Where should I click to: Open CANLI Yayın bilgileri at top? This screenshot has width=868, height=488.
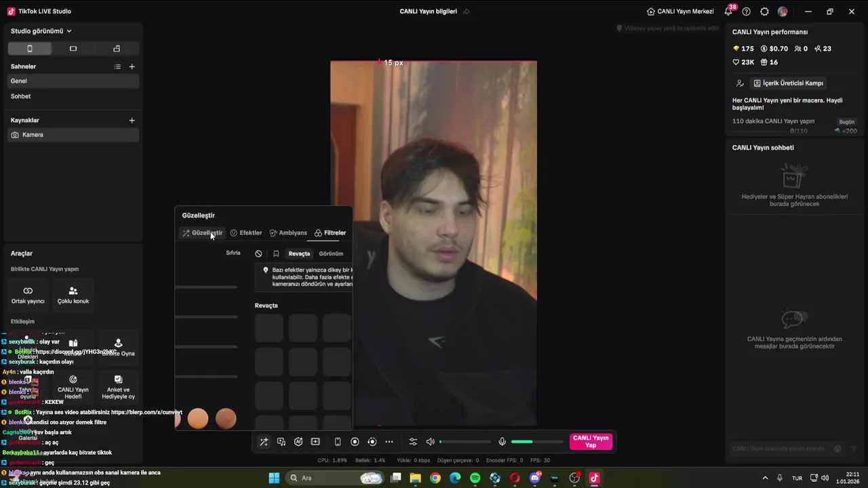point(428,12)
